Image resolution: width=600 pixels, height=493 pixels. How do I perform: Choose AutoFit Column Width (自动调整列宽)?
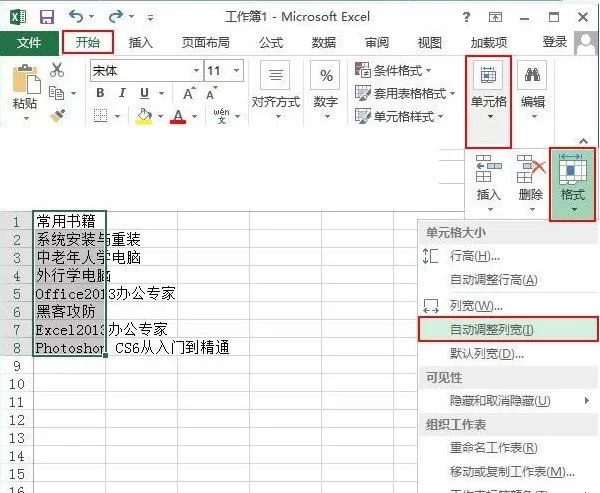point(508,329)
